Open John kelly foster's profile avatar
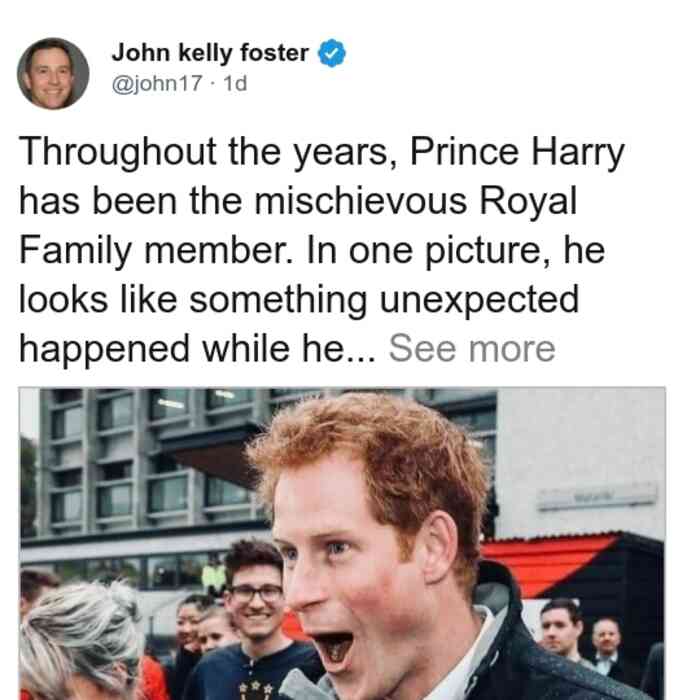This screenshot has width=700, height=700. tap(53, 73)
